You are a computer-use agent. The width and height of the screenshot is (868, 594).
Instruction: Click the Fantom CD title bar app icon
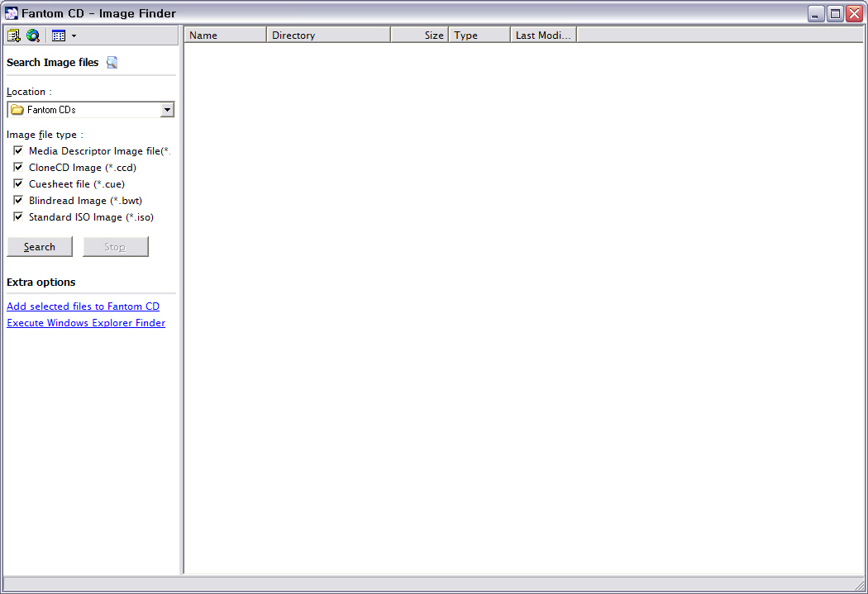coord(12,13)
